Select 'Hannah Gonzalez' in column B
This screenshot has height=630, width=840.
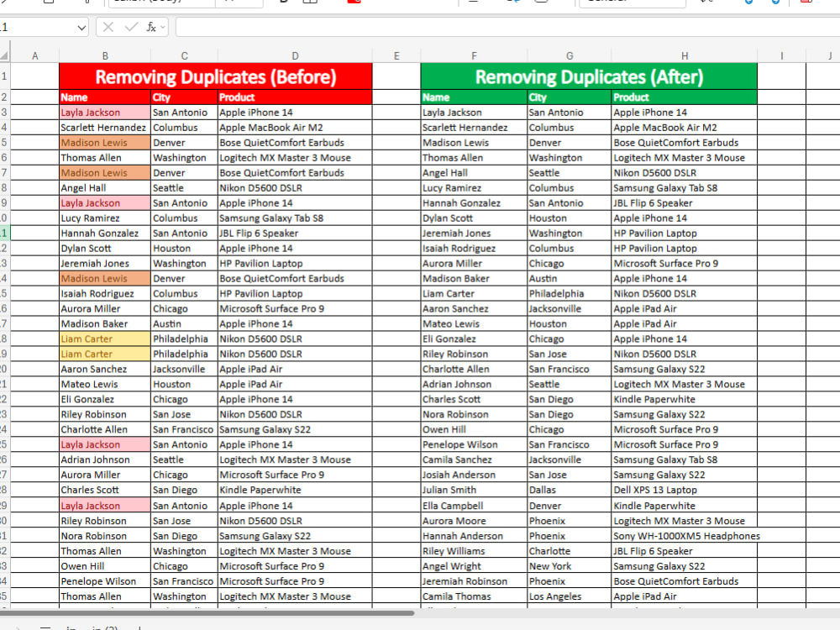click(x=105, y=233)
